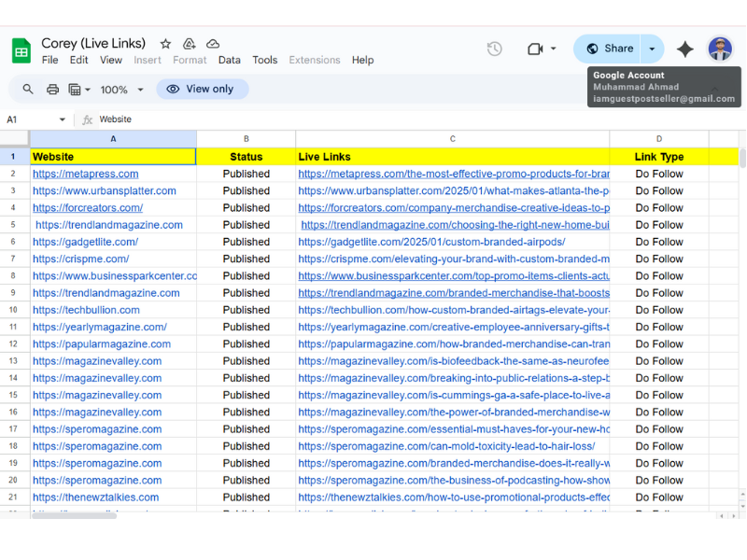Expand the name box A1 dropdown

coord(63,119)
